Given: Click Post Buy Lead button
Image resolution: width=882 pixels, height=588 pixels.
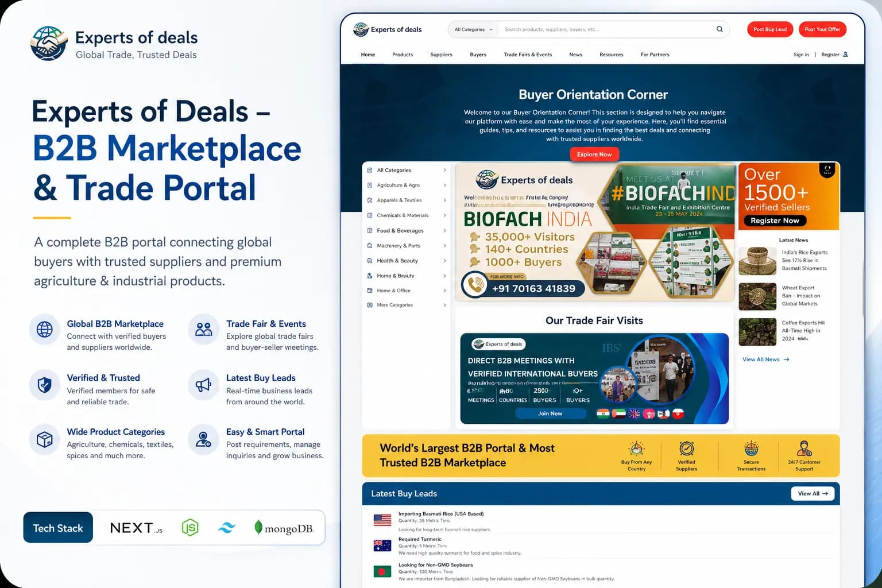Looking at the screenshot, I should (x=770, y=29).
